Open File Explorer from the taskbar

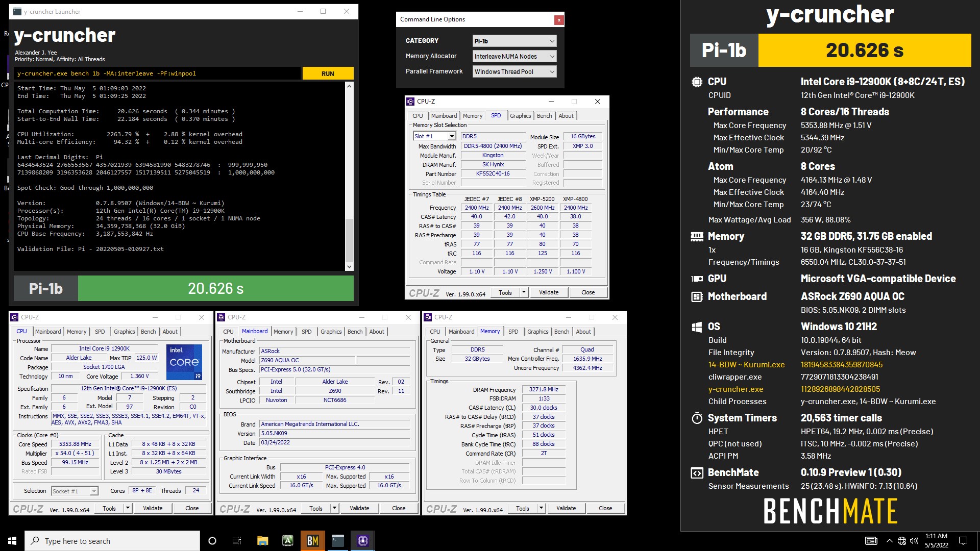tap(262, 541)
